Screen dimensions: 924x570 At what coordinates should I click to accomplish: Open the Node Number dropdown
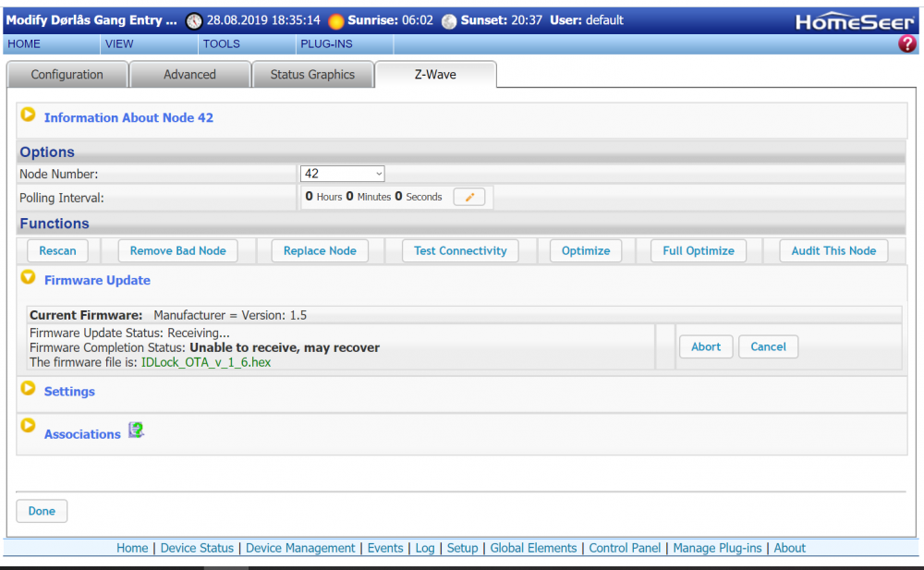[x=342, y=173]
